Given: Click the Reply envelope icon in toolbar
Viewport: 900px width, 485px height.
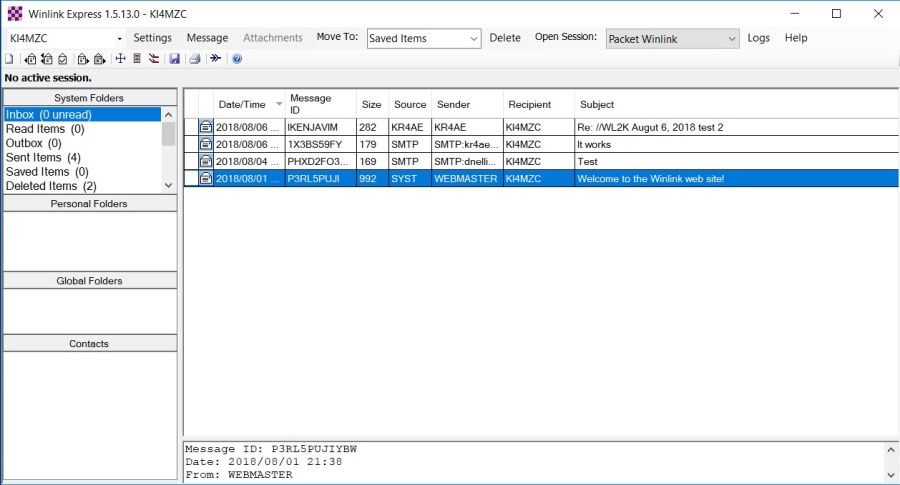Looking at the screenshot, I should [x=31, y=59].
